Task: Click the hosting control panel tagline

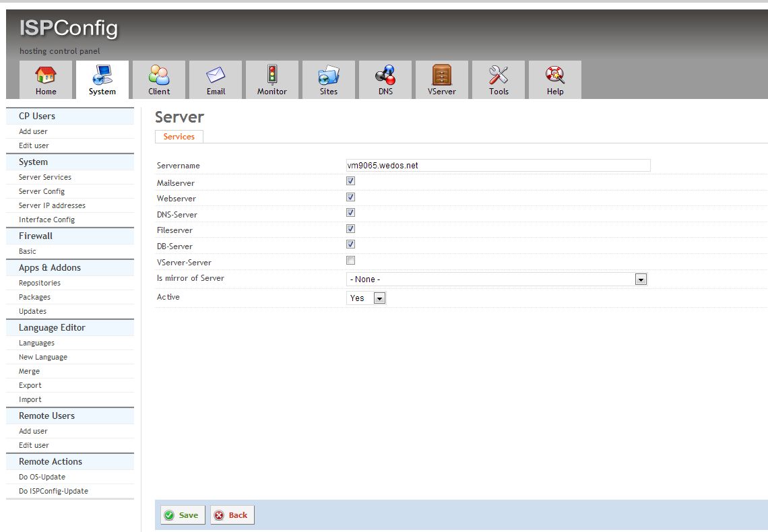Action: coord(60,51)
